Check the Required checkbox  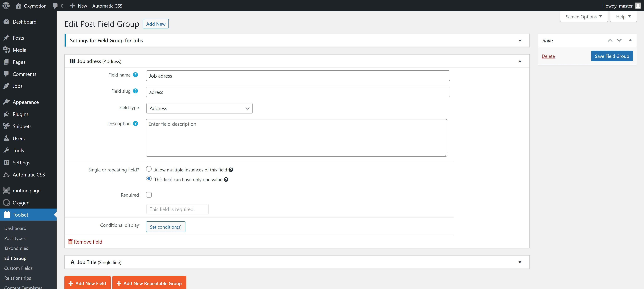coord(149,195)
